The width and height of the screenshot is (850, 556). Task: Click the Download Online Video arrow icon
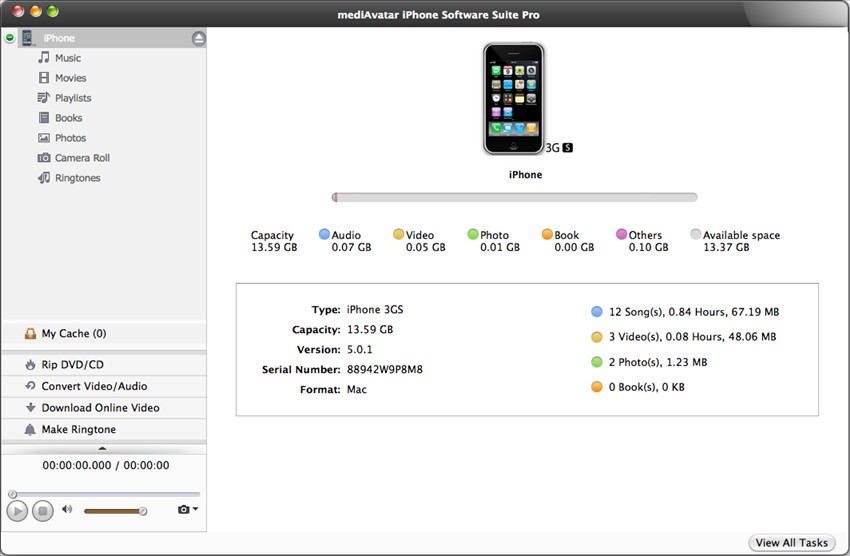pos(30,408)
